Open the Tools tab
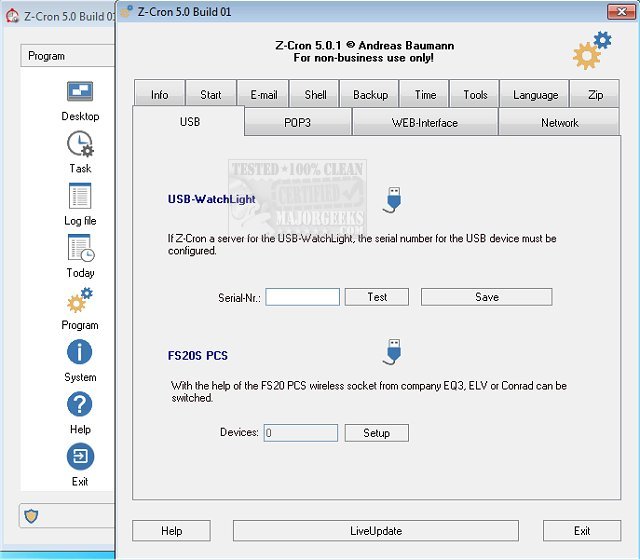 pos(475,95)
